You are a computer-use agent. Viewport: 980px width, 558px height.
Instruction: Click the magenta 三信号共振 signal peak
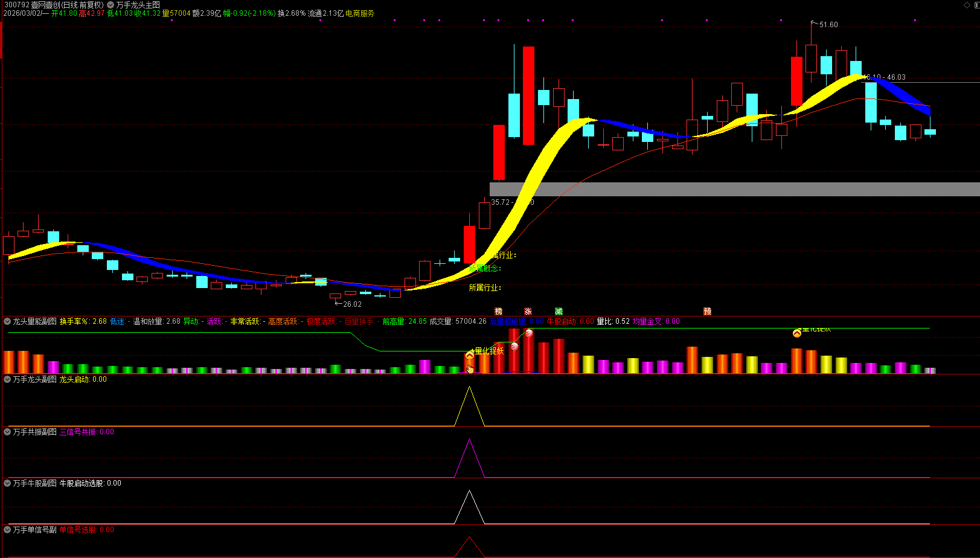pyautogui.click(x=470, y=442)
